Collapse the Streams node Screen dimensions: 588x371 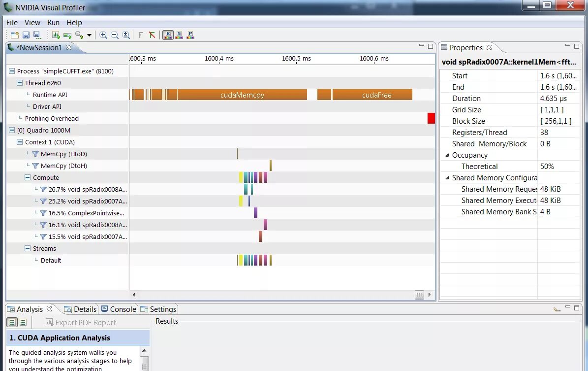28,249
